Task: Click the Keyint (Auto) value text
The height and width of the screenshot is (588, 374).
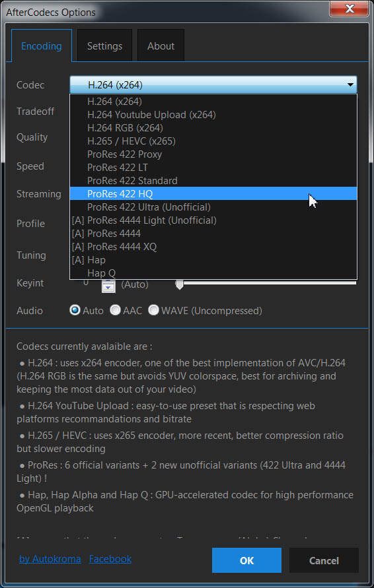Action: pyautogui.click(x=135, y=284)
